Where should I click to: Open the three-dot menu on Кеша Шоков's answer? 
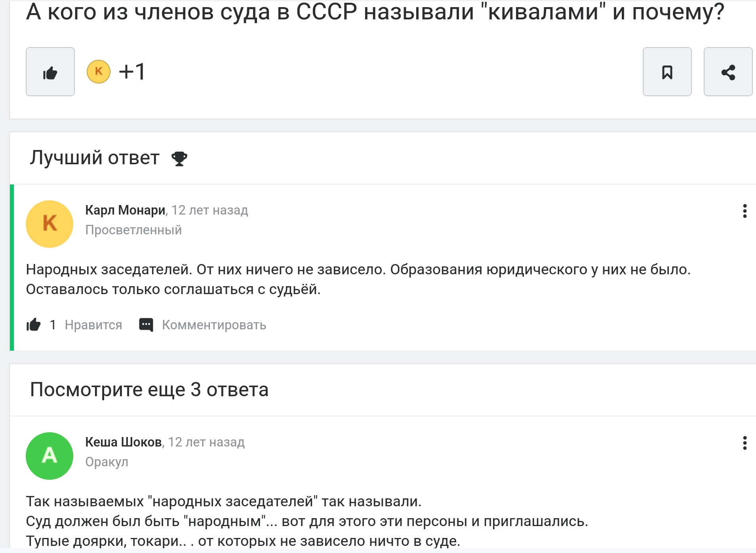pos(745,443)
